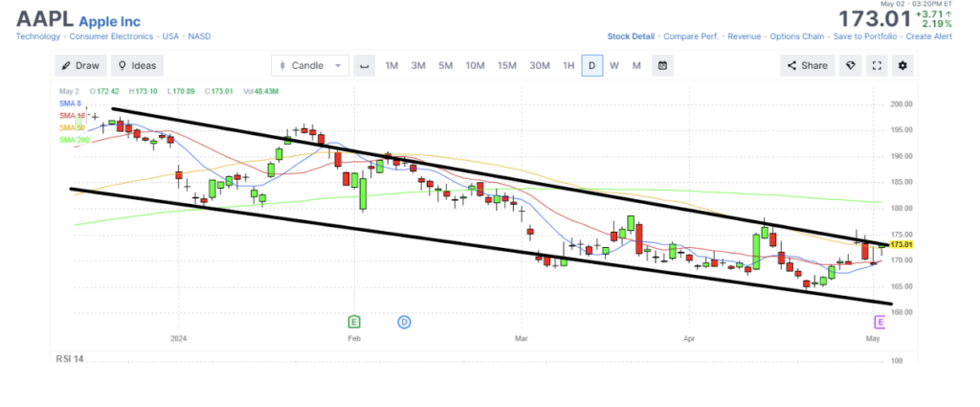The height and width of the screenshot is (407, 980).
Task: Click the yellow 173.01 price tag on axis
Action: [902, 244]
